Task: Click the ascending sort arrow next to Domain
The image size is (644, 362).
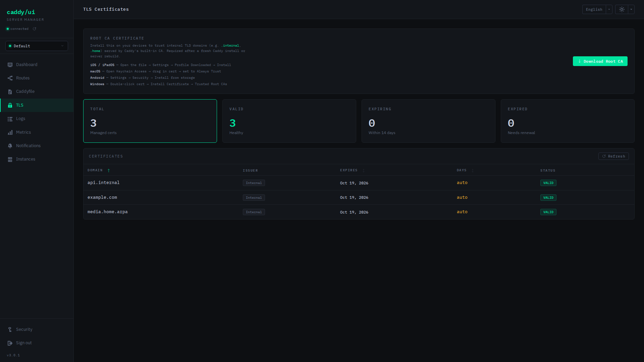Action: tap(109, 171)
